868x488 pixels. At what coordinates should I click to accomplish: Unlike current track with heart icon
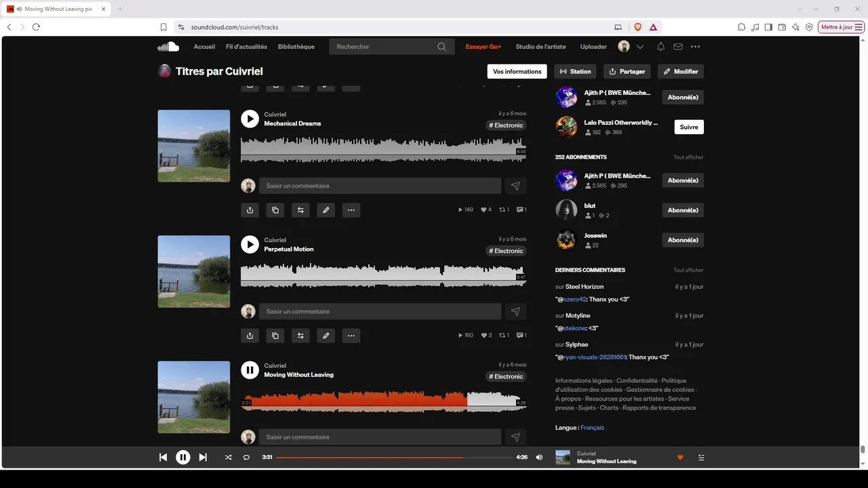(x=680, y=457)
